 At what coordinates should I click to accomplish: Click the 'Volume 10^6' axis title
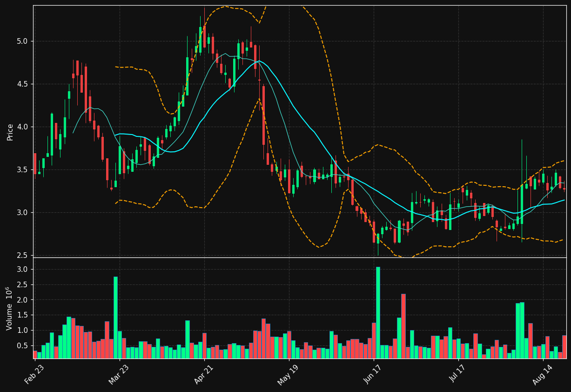click(9, 308)
